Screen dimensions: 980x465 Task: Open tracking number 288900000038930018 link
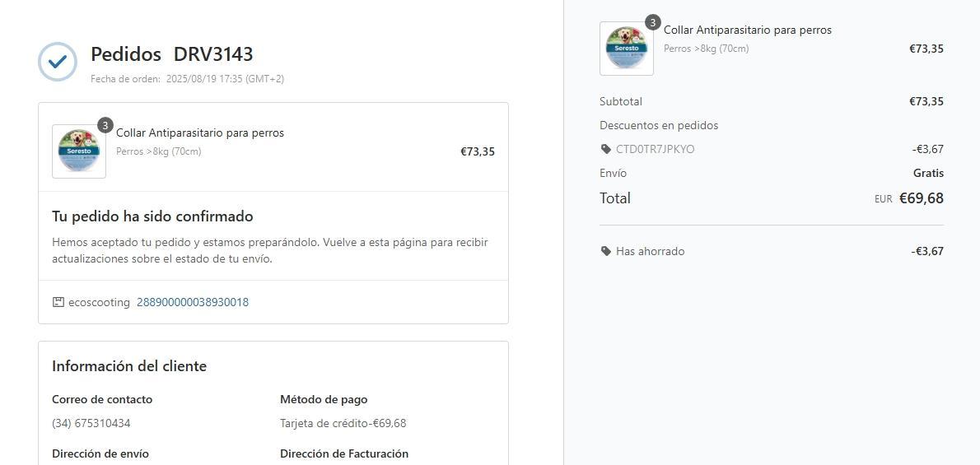[193, 302]
